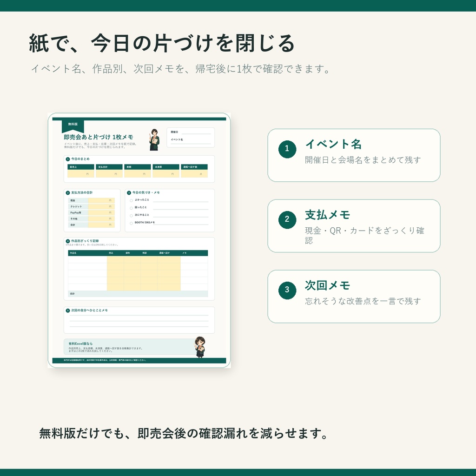Screen dimensions: 476x476
Task: Tick the BOOTH/SNSメモ circle
Action: click(x=131, y=223)
